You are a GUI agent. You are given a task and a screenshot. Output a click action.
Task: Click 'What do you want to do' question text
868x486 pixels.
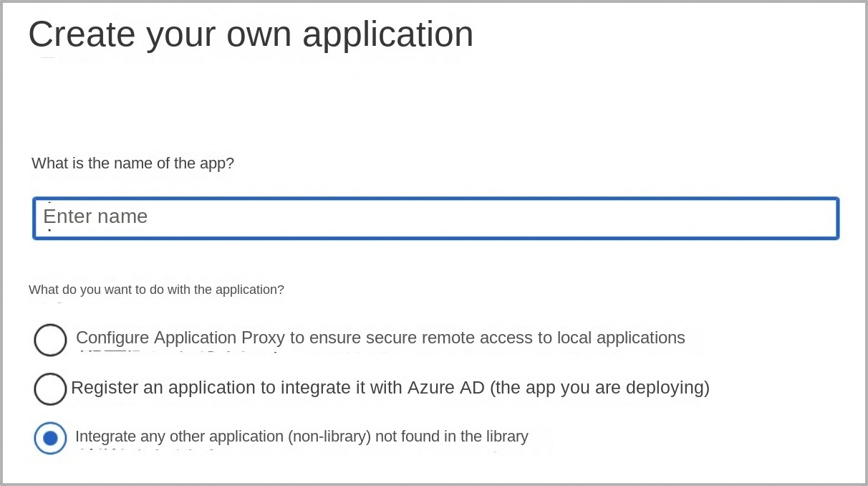[x=156, y=290]
